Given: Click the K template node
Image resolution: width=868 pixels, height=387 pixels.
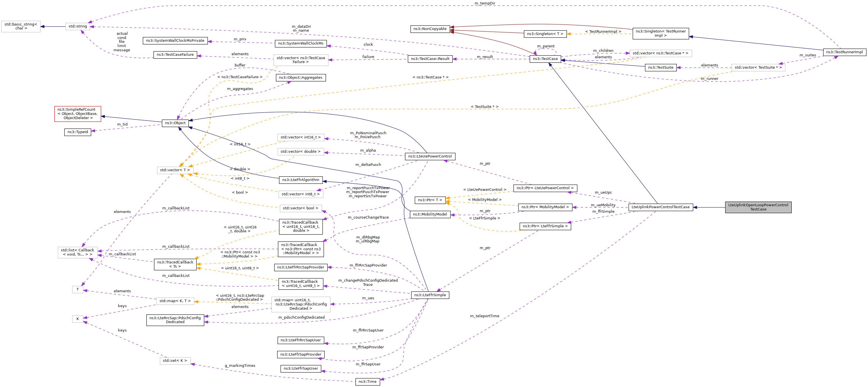Looking at the screenshot, I should (x=77, y=319).
